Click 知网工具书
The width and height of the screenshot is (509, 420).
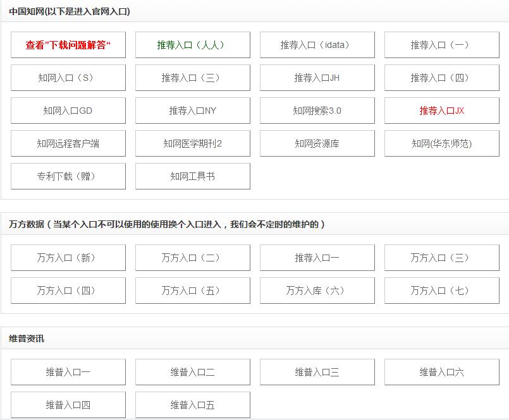click(x=193, y=176)
